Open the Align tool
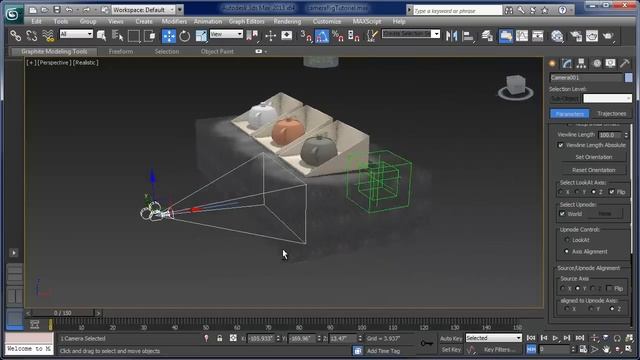The width and height of the screenshot is (640, 360). pos(468,36)
